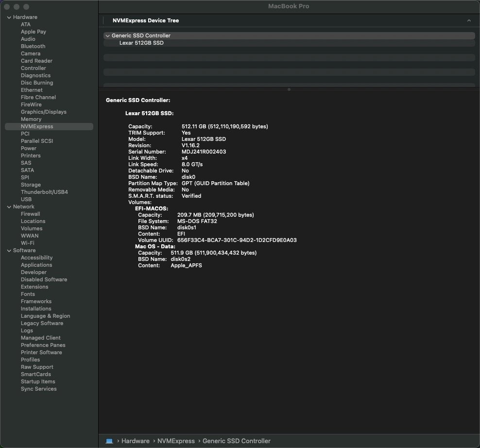This screenshot has height=448, width=480.
Task: Collapse the Software section chevron
Action: click(9, 251)
